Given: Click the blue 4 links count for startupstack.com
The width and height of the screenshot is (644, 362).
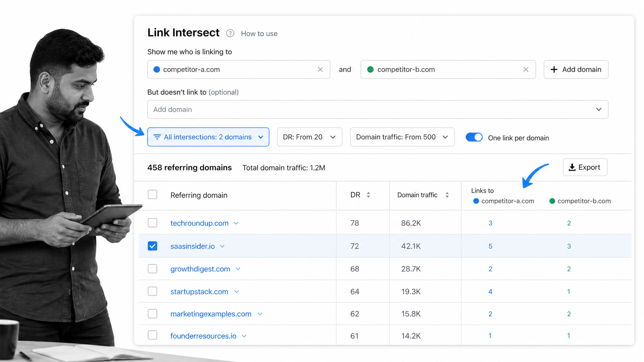Looking at the screenshot, I should [x=490, y=292].
